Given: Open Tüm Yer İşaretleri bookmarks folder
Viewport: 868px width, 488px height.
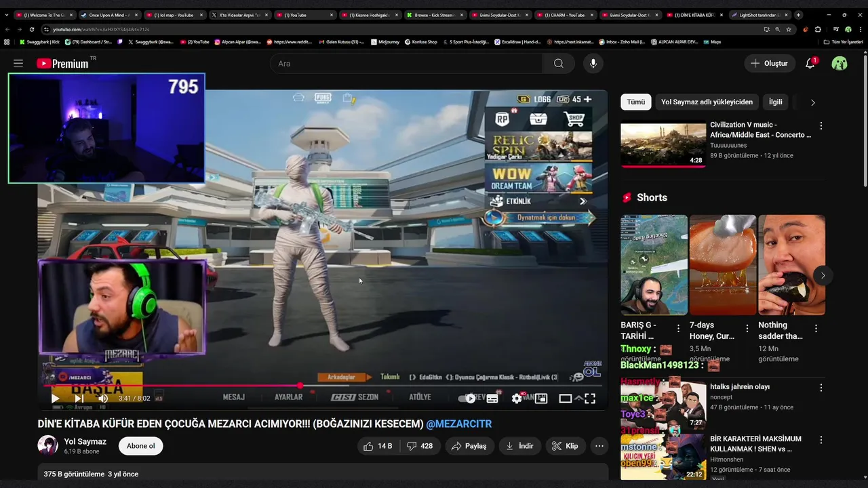Looking at the screenshot, I should (x=843, y=42).
